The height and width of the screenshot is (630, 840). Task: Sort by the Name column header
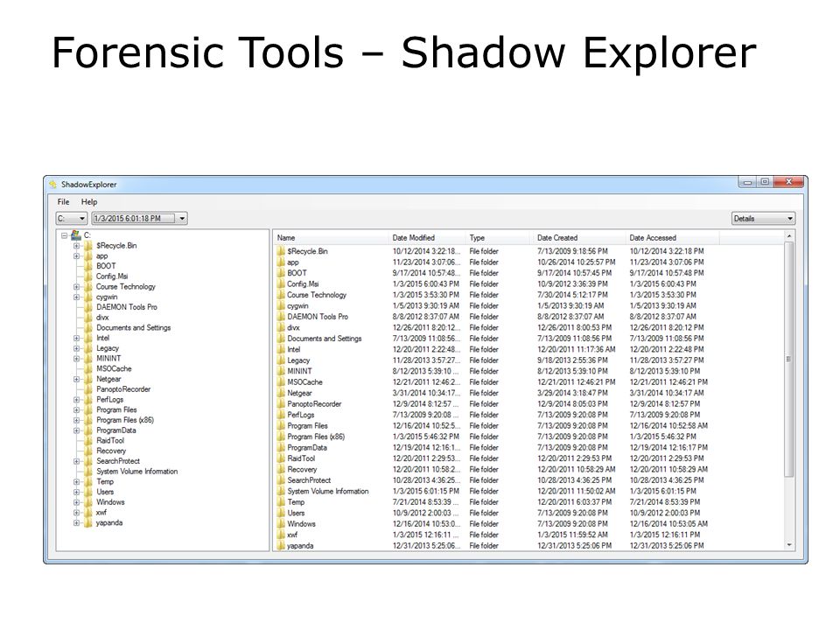[331, 238]
